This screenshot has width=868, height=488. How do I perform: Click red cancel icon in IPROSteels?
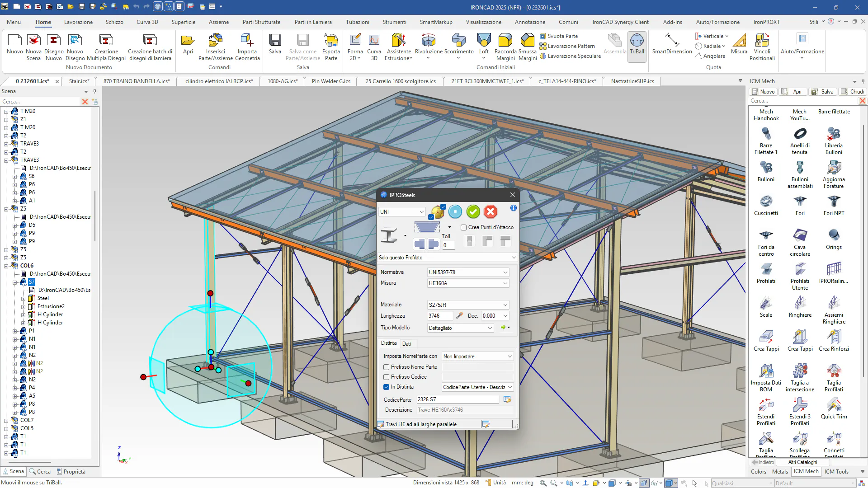[491, 211]
